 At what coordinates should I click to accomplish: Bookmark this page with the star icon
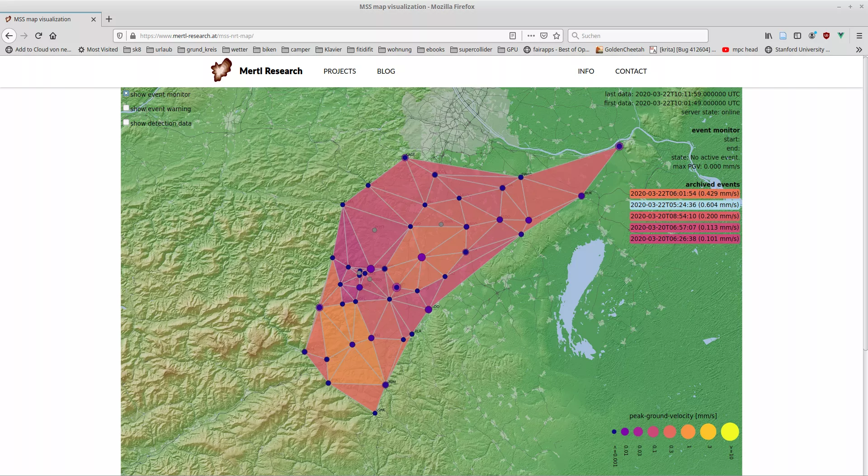click(x=557, y=36)
